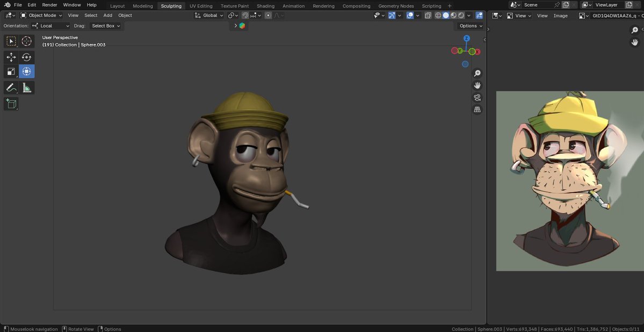Pin the Scene with the pin icon
This screenshot has width=644, height=332.
pyautogui.click(x=557, y=5)
